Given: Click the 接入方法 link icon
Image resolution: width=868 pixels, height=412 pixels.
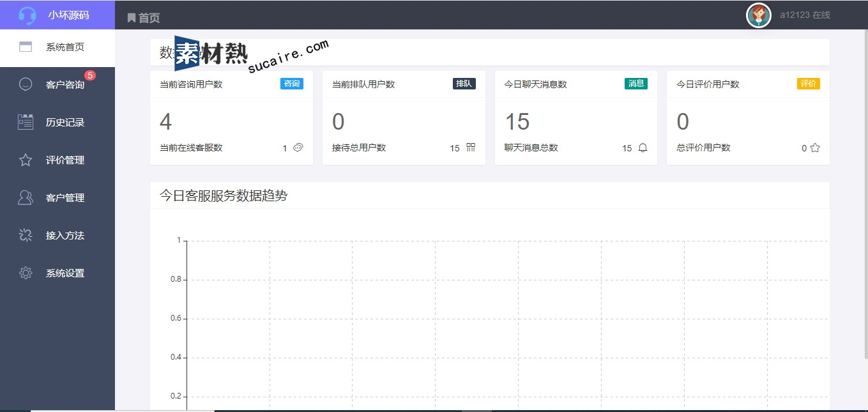Looking at the screenshot, I should pyautogui.click(x=26, y=235).
